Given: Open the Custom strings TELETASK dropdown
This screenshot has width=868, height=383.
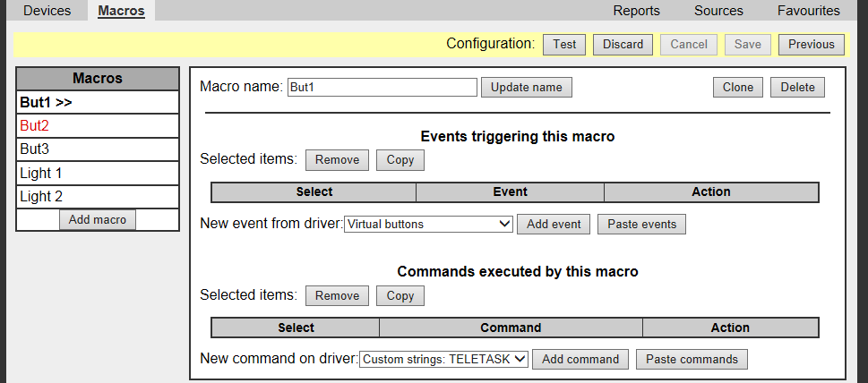Looking at the screenshot, I should 443,360.
